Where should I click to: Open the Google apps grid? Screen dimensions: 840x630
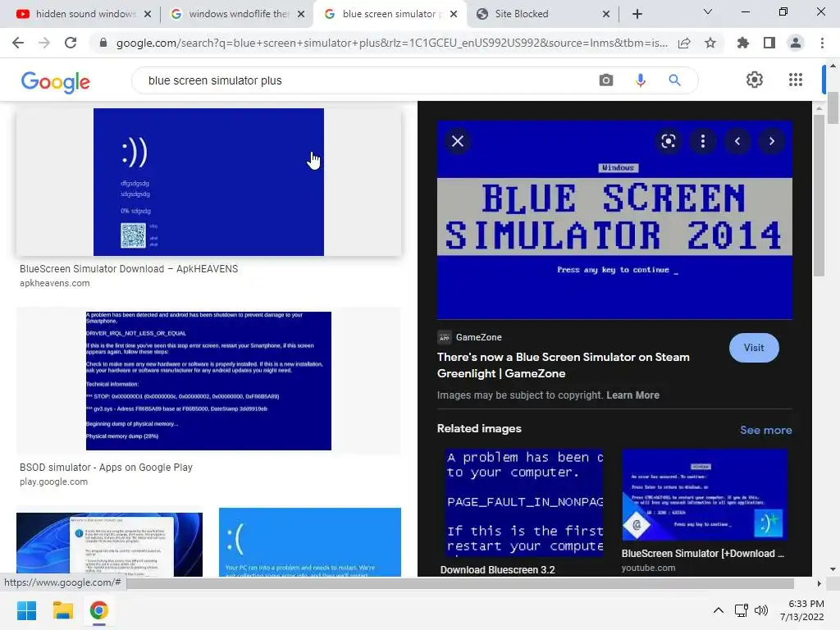[796, 80]
